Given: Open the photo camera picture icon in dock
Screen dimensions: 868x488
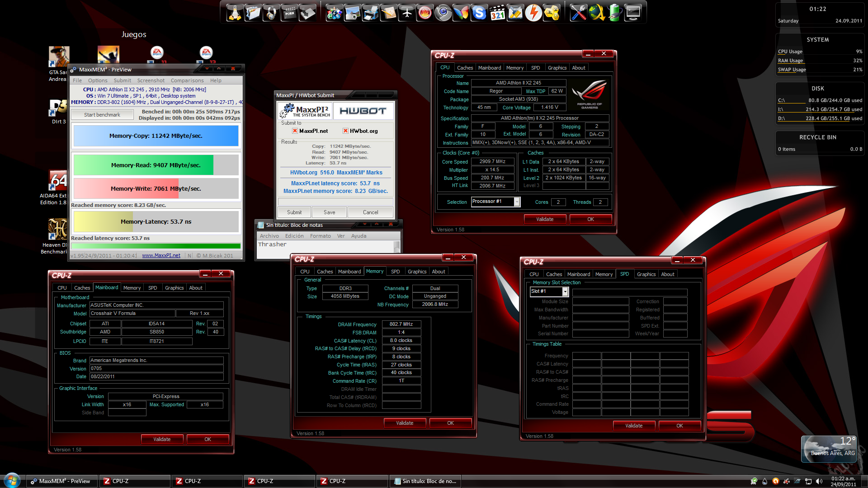Looking at the screenshot, I should (353, 13).
